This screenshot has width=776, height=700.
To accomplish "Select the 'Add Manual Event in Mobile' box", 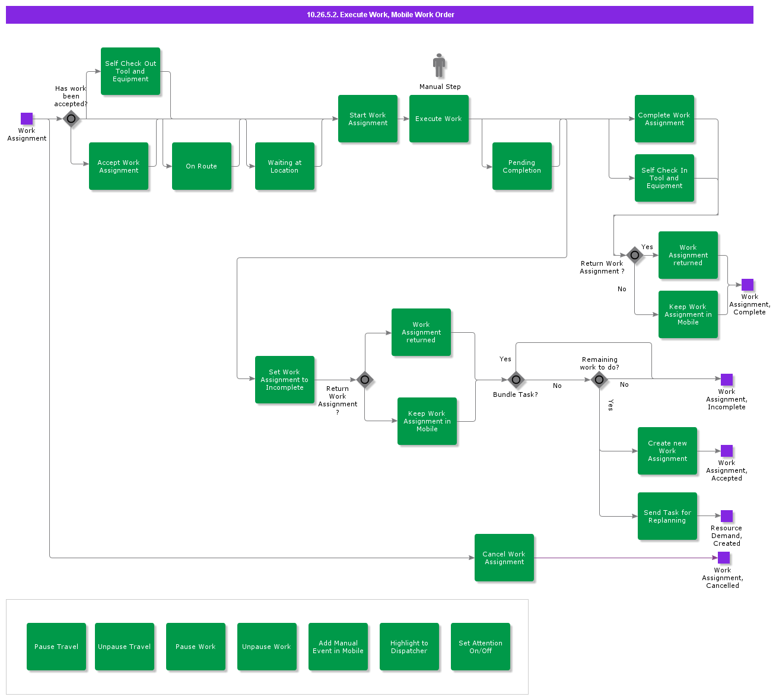I will tap(338, 647).
